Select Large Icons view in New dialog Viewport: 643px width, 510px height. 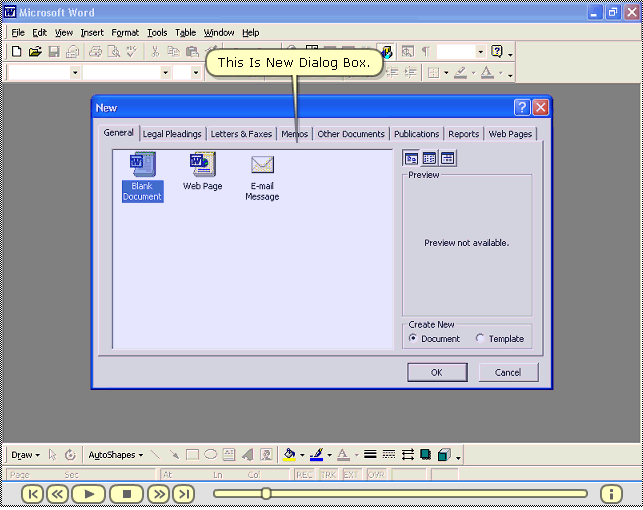(x=411, y=158)
